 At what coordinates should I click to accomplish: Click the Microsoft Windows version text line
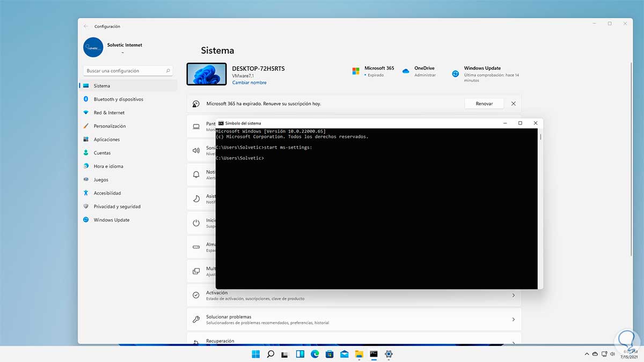click(270, 131)
